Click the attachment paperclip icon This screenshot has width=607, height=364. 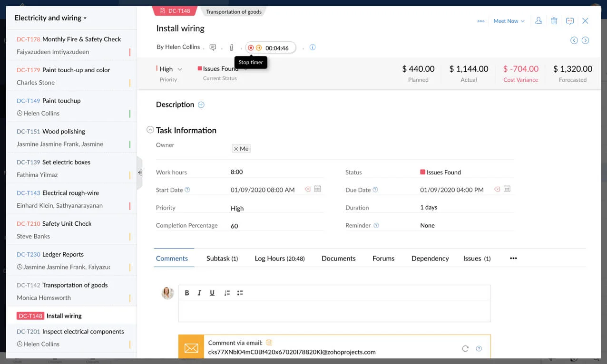(231, 48)
